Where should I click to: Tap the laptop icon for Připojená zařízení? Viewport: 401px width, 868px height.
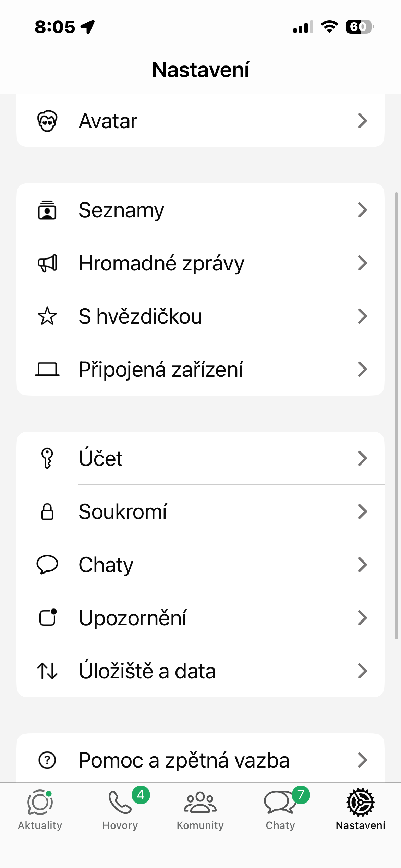pyautogui.click(x=47, y=370)
